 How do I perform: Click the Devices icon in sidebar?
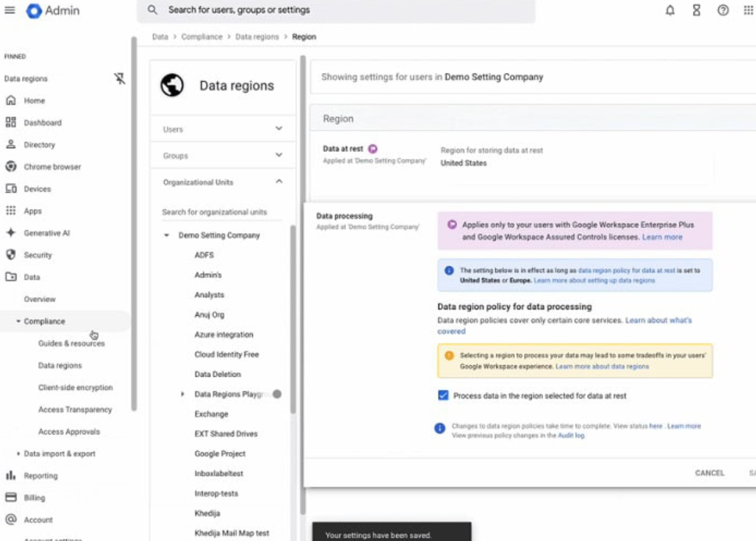11,189
